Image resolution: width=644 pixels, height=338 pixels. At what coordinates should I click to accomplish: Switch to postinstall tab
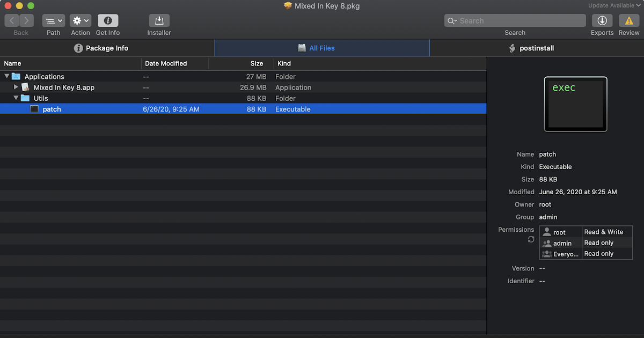pos(537,48)
